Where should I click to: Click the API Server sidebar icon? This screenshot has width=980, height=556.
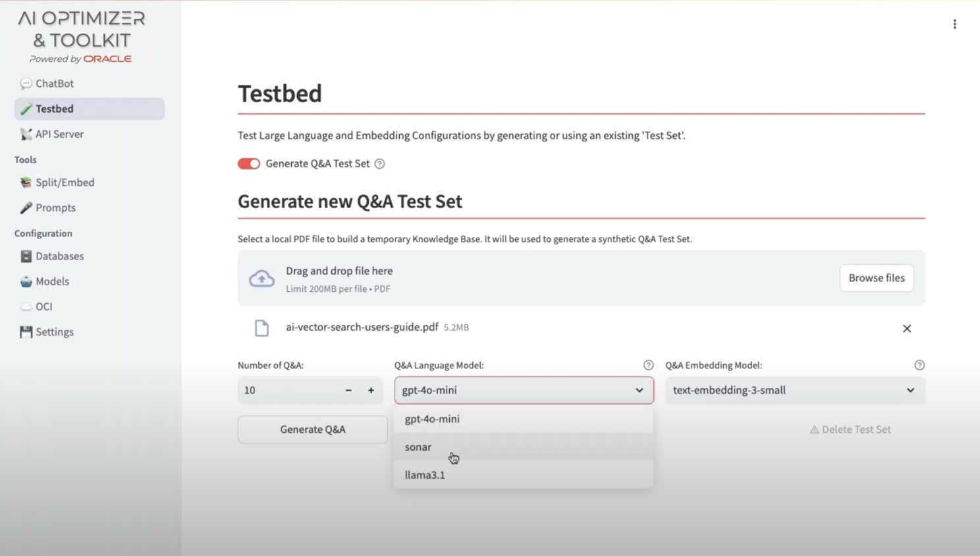point(26,134)
